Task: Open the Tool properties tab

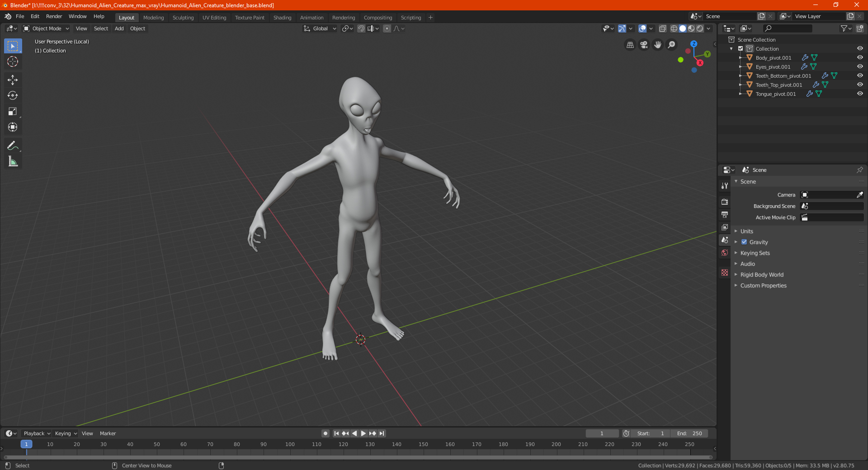Action: click(725, 186)
